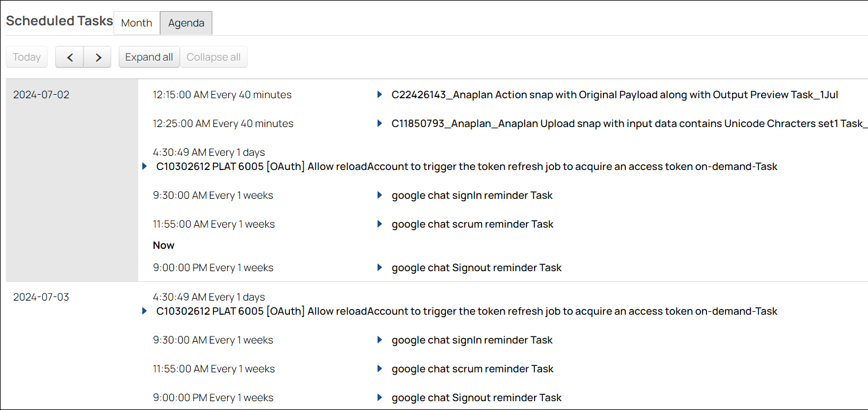Expand the google chat signIn reminder Task on 2024-07-02

pos(379,195)
